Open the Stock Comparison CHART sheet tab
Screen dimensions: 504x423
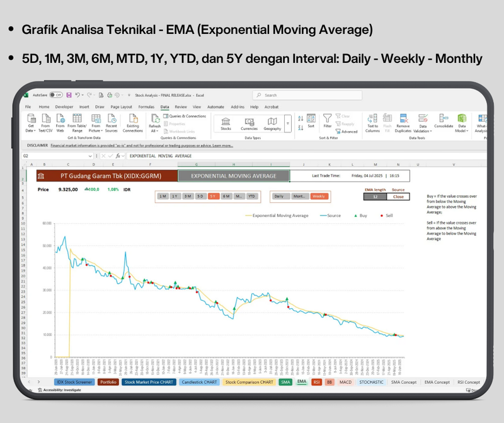(x=249, y=382)
